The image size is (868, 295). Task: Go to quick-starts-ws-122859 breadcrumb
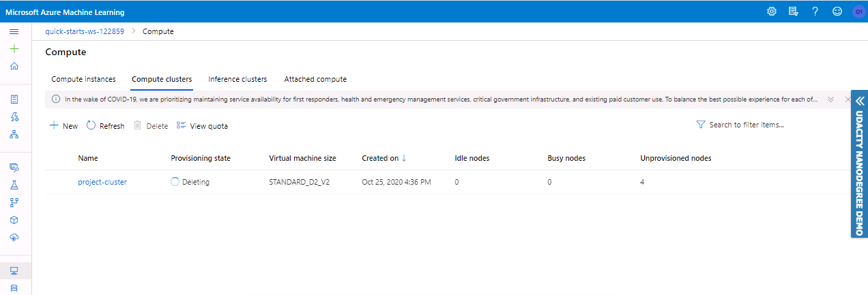click(85, 31)
